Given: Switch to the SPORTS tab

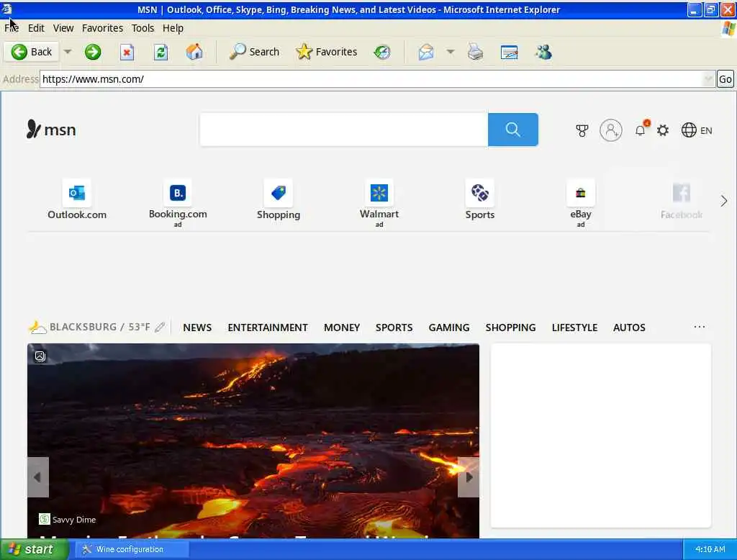Looking at the screenshot, I should tap(394, 328).
